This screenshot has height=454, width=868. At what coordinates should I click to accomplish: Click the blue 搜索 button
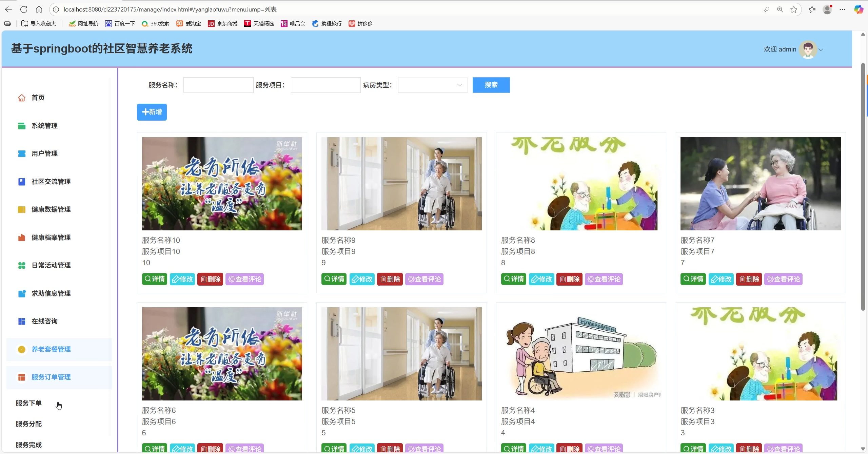491,85
